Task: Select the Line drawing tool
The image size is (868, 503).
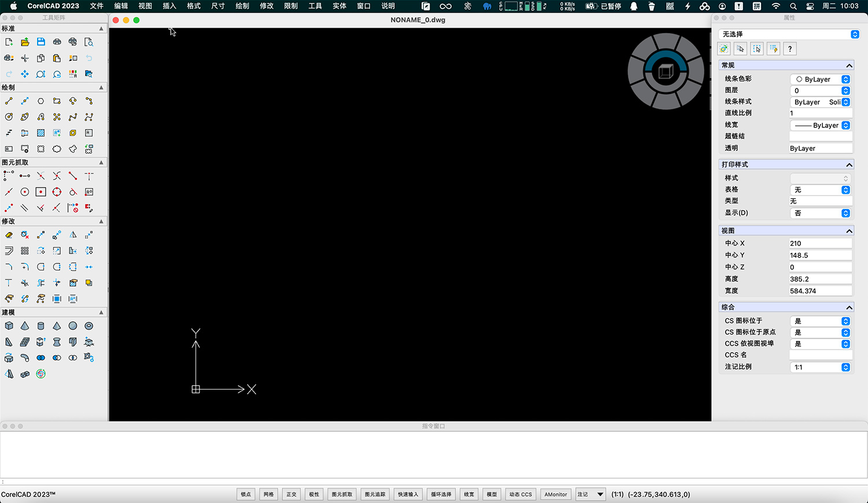Action: coord(9,101)
